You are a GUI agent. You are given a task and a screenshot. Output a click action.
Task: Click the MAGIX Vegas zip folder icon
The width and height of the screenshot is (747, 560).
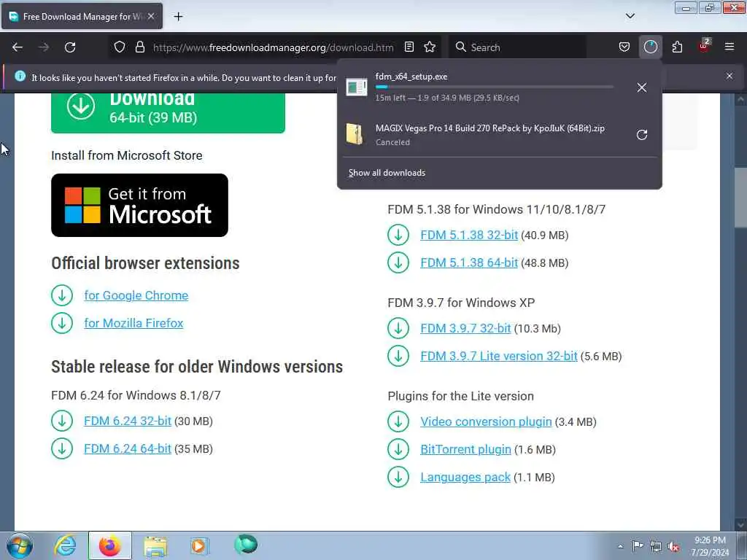(355, 134)
